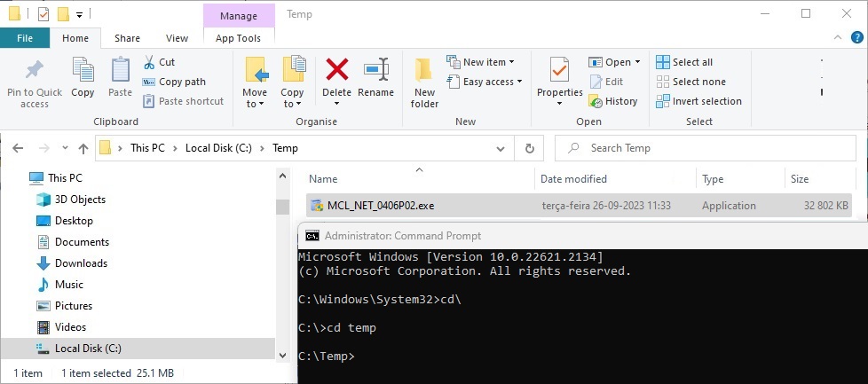The image size is (868, 384).
Task: Customize Quick Access Toolbar dropdown
Action: [79, 14]
